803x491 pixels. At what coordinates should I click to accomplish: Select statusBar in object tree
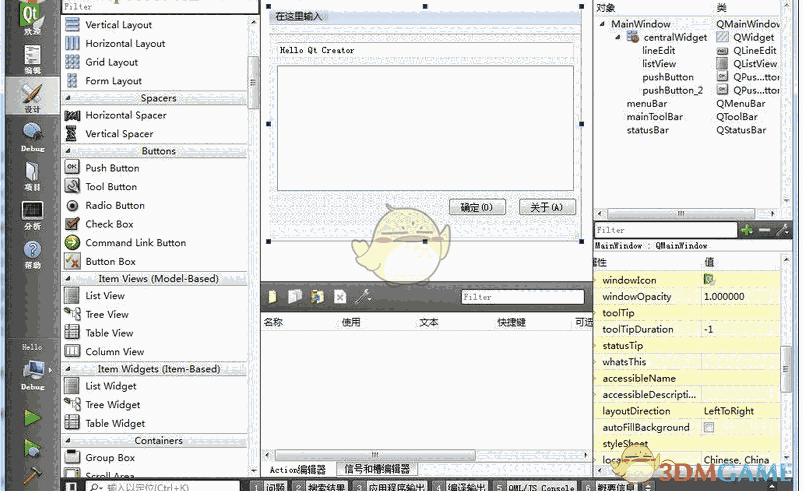click(x=648, y=130)
